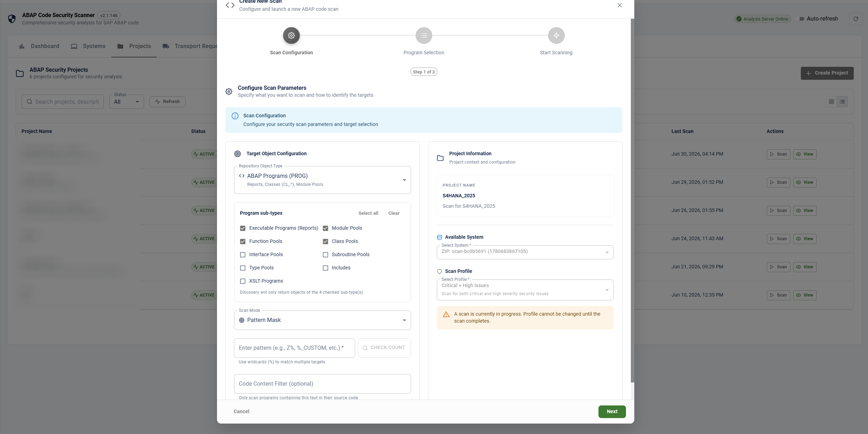Click the Start Scanning lightning step icon
Viewport: 868px width, 434px height.
tap(556, 35)
